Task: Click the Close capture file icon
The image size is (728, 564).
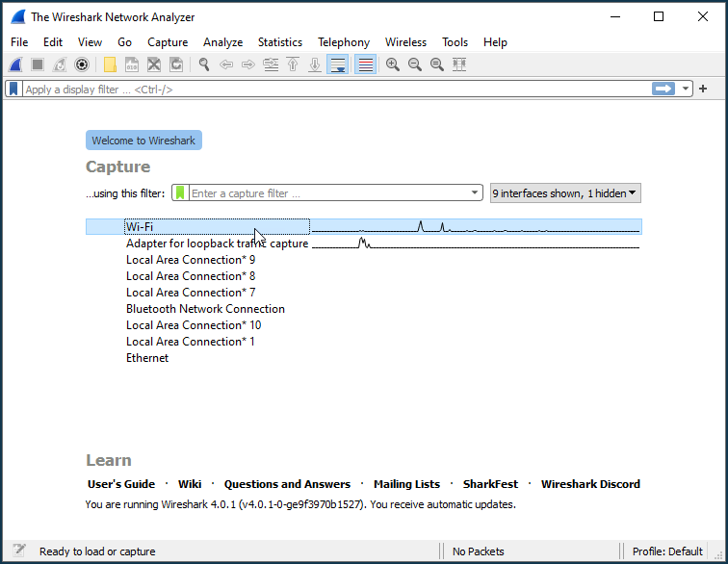Action: (x=154, y=64)
